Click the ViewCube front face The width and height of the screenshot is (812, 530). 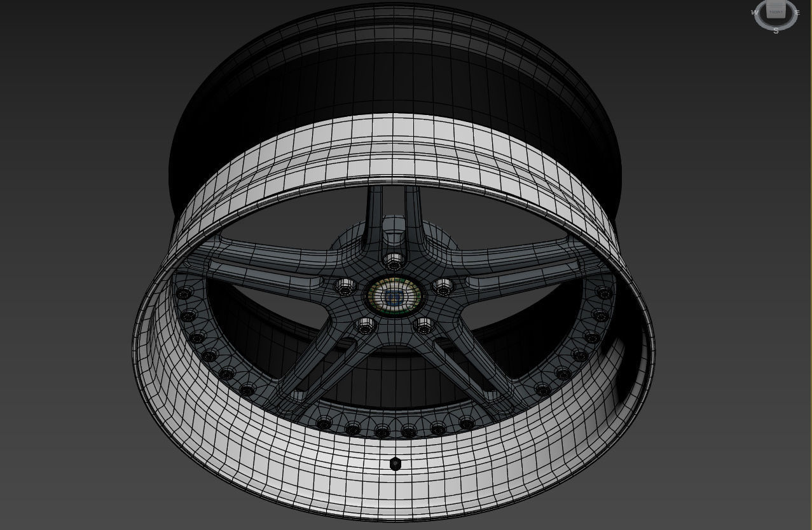point(776,11)
